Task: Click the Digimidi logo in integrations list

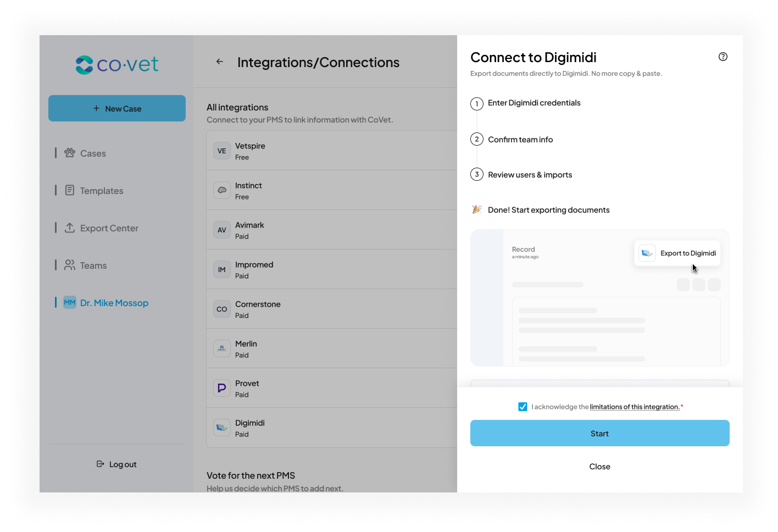Action: [222, 428]
